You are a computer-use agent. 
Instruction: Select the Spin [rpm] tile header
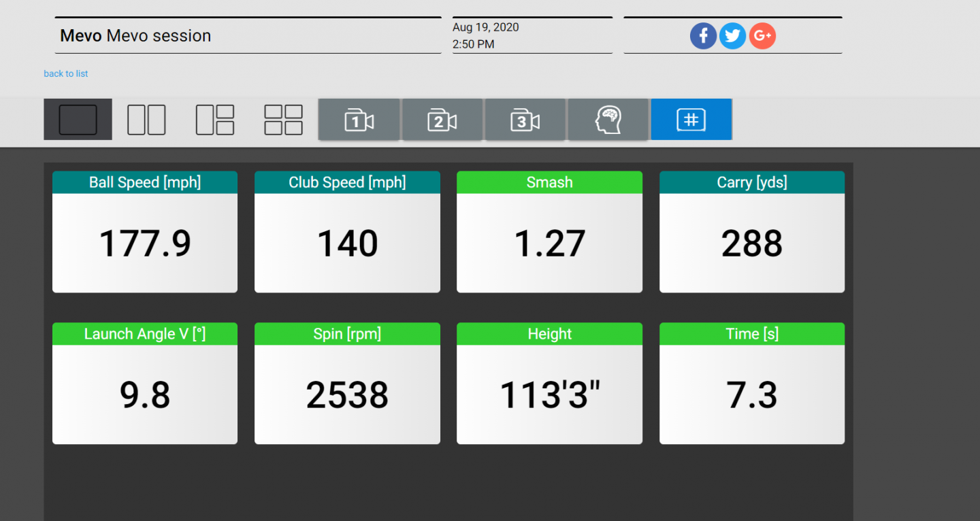tap(347, 334)
